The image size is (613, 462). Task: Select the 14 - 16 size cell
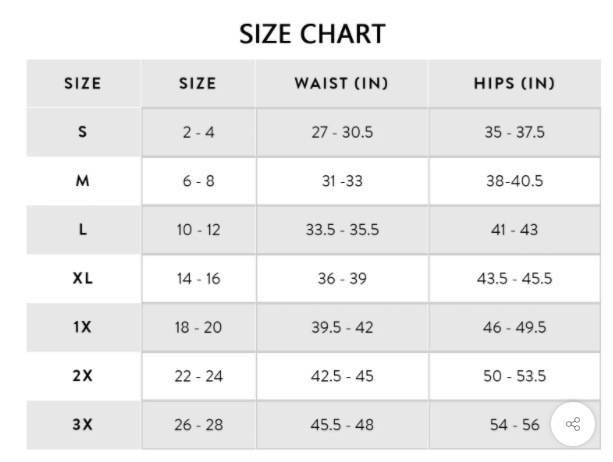point(198,279)
